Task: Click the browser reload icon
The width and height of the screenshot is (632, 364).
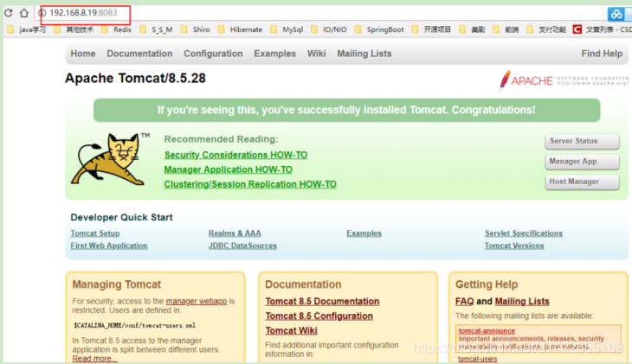Action: [x=8, y=13]
